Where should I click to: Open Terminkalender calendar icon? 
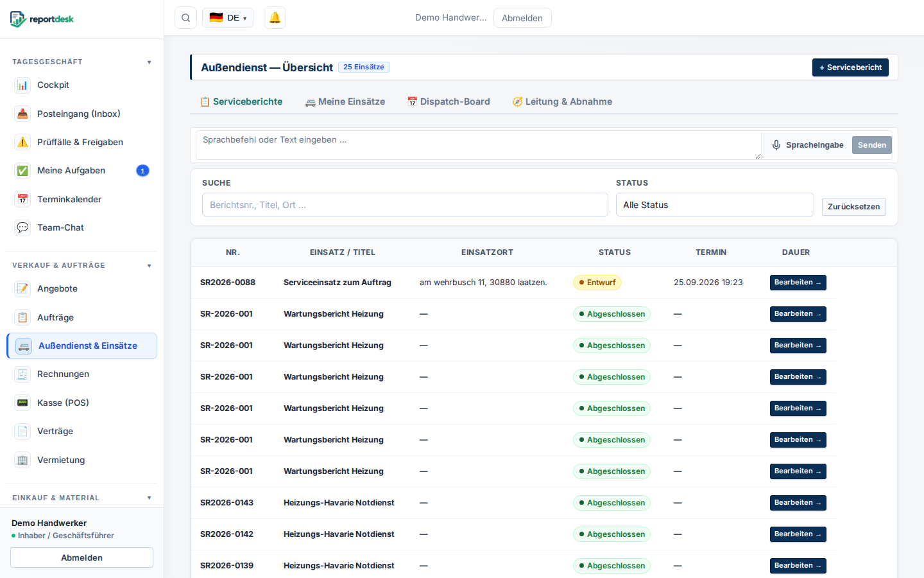[x=22, y=199]
